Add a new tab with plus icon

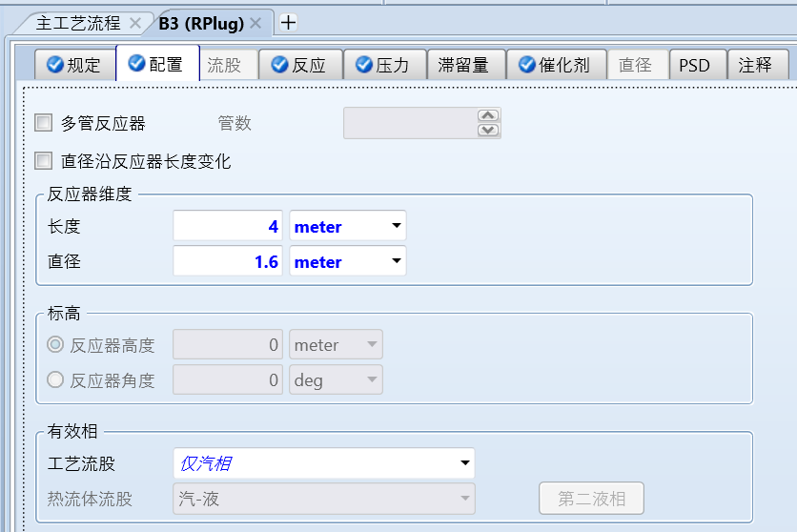[288, 22]
